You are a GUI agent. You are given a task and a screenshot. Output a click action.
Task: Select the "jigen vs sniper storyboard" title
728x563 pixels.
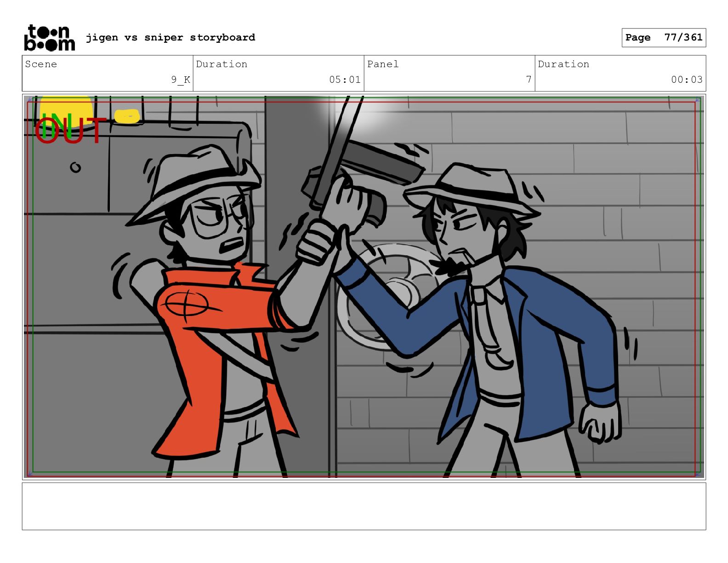point(171,37)
